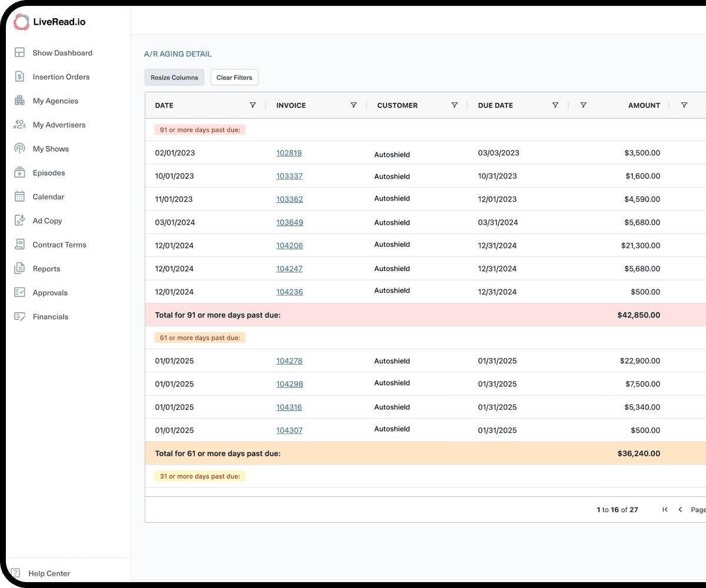The height and width of the screenshot is (588, 706).
Task: Click the Approvals checklist icon
Action: click(x=19, y=292)
